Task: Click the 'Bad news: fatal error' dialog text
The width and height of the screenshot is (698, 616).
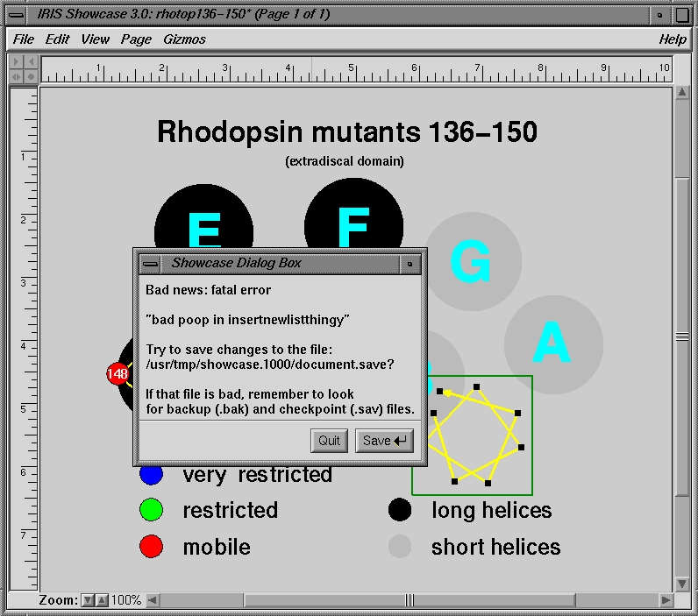Action: 208,290
